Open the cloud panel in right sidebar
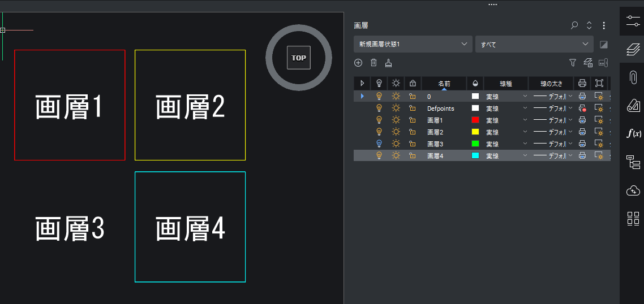This screenshot has height=304, width=644. coord(633,190)
